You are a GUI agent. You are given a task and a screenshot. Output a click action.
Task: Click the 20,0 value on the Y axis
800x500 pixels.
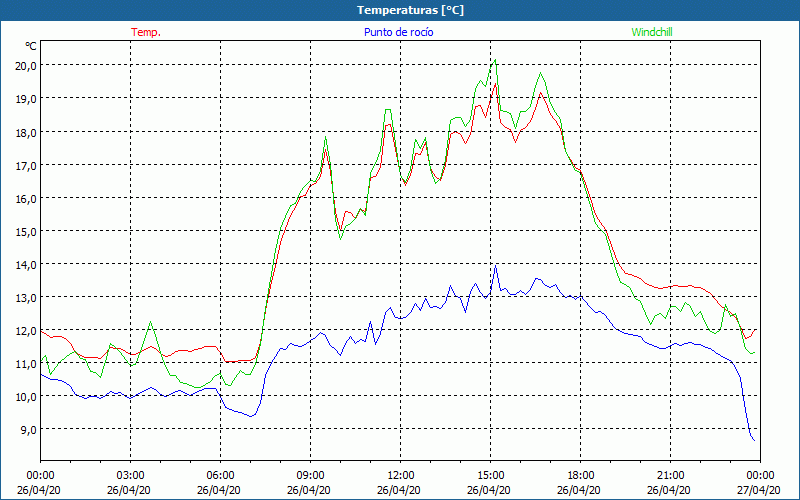pyautogui.click(x=26, y=65)
